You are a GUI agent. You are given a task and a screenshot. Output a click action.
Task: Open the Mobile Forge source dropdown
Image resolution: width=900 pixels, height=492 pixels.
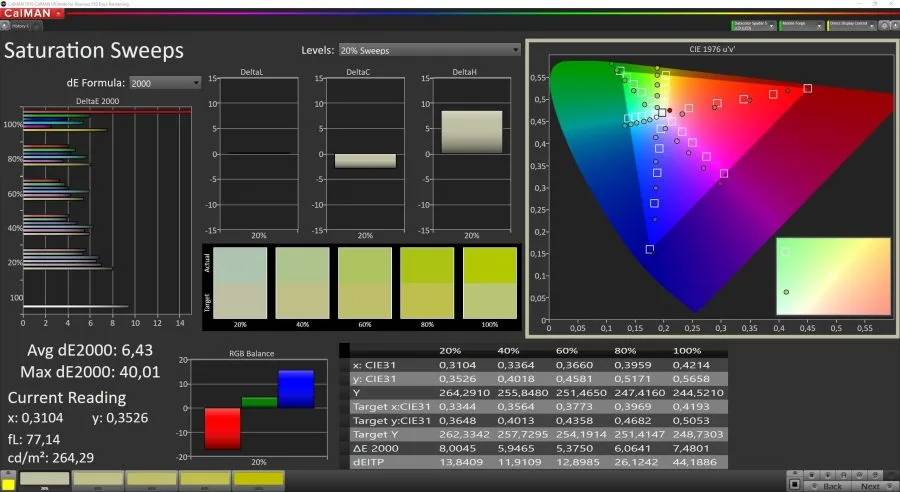tap(800, 24)
